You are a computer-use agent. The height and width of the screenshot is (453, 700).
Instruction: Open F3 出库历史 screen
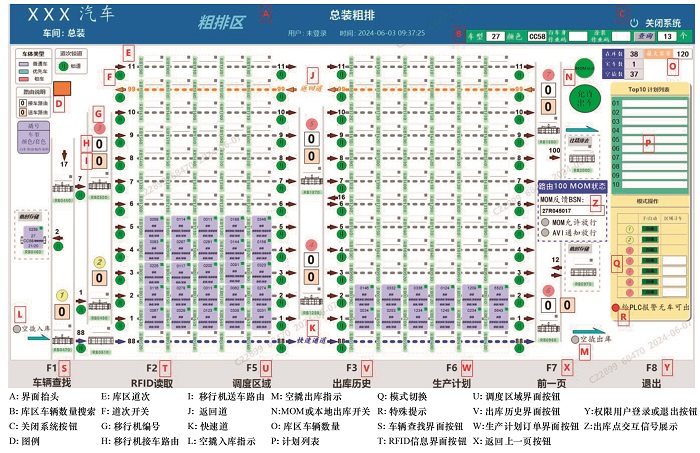pyautogui.click(x=352, y=374)
